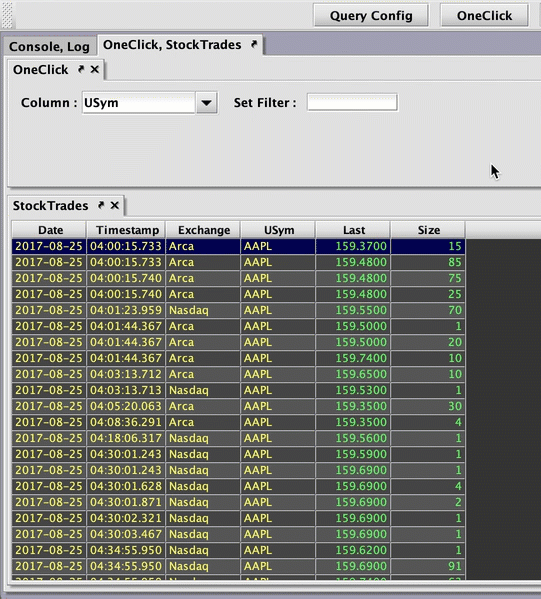Switch to the Console, Log tab
This screenshot has width=541, height=599.
click(49, 47)
